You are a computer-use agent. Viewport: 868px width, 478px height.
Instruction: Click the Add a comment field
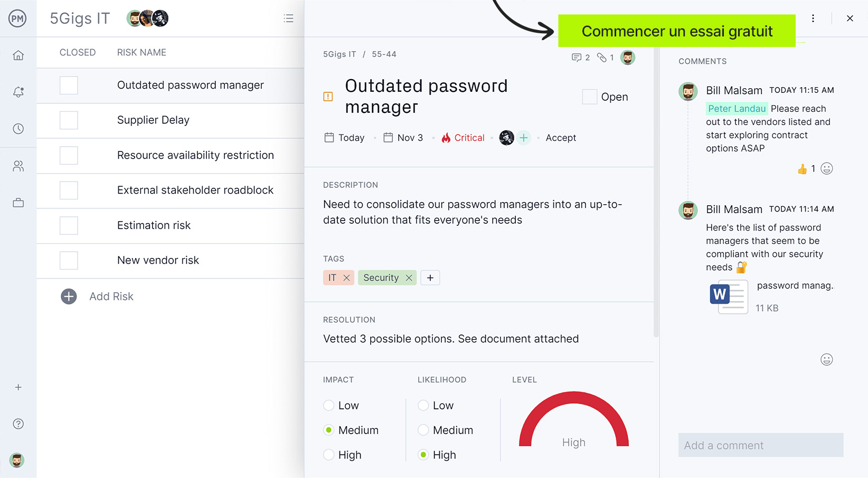click(x=761, y=445)
